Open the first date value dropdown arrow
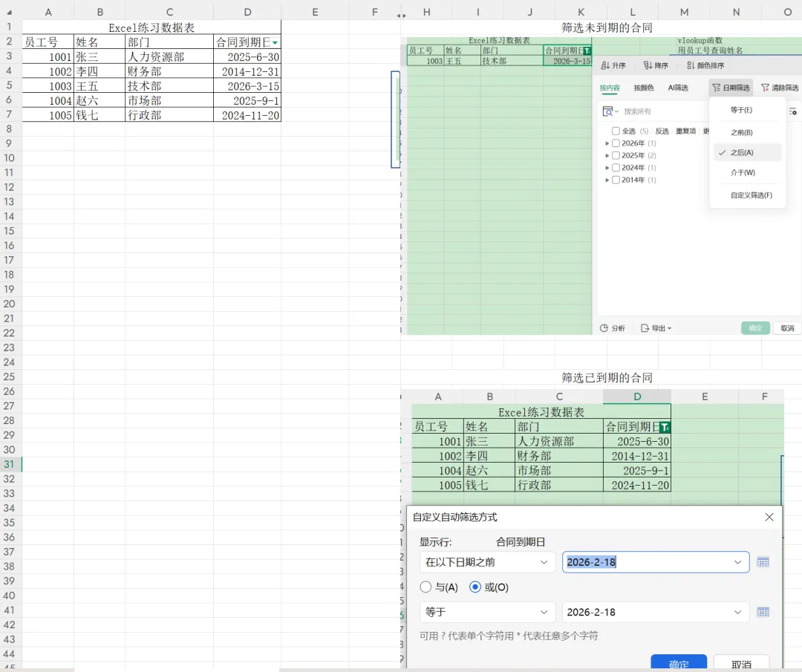 pyautogui.click(x=737, y=562)
